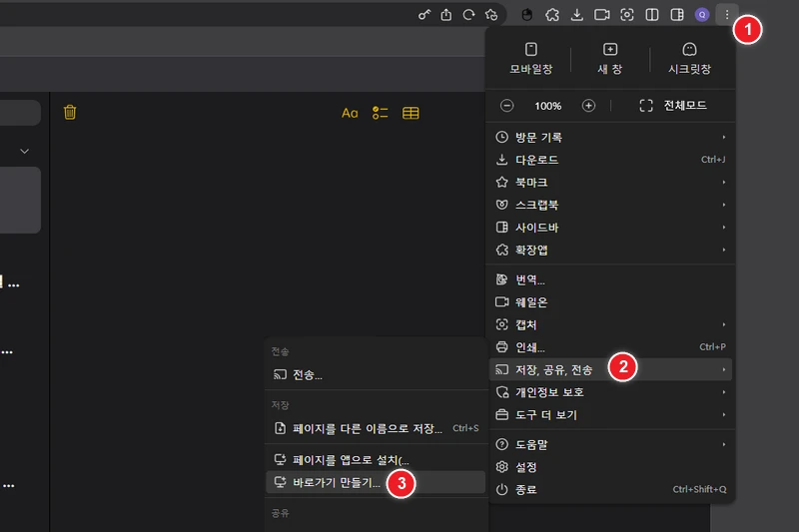Delete note with the yellow trash icon

(x=70, y=112)
